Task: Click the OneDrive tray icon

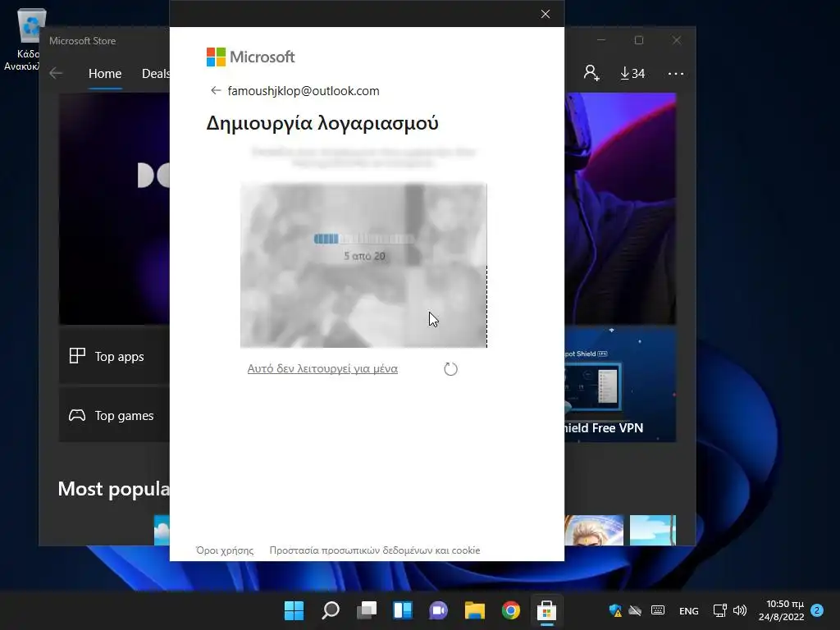Action: (636, 610)
